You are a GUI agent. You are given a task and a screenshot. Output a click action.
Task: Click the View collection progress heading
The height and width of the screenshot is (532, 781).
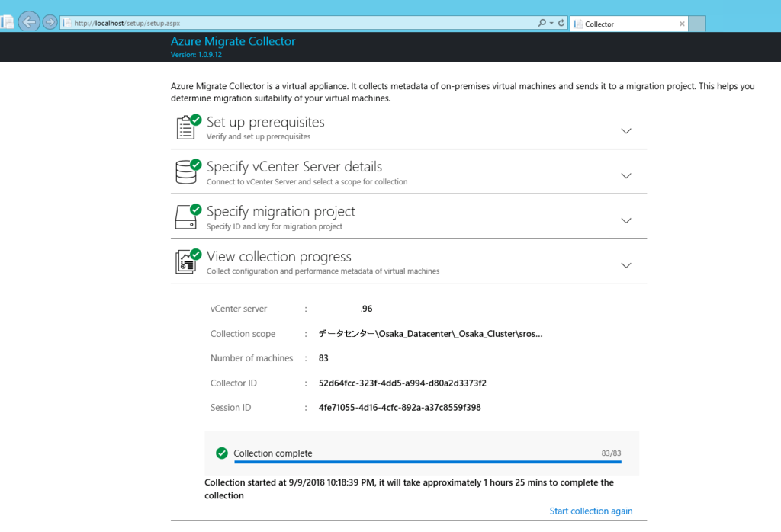[x=279, y=256]
